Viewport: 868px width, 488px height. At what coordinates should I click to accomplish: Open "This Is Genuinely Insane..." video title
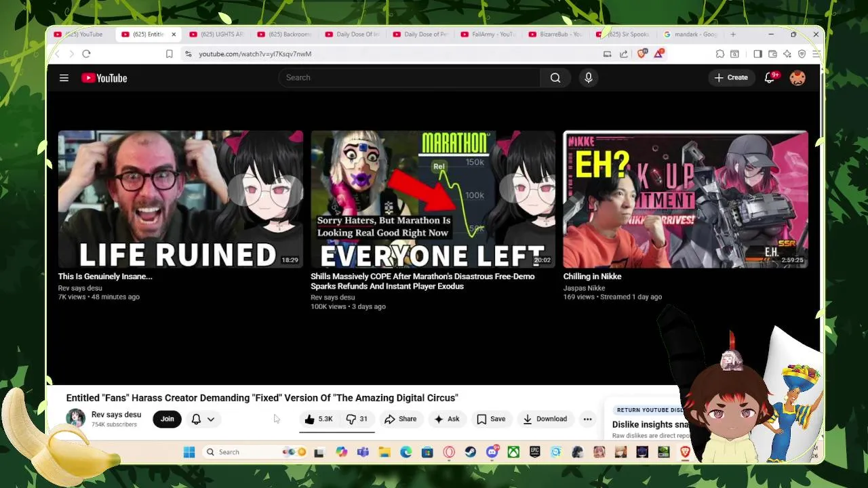[x=105, y=277]
